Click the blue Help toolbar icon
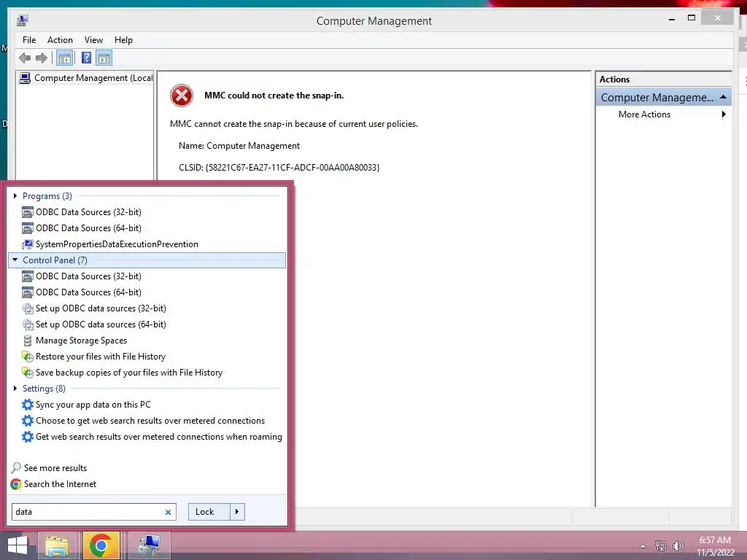This screenshot has width=747, height=560. pyautogui.click(x=86, y=58)
